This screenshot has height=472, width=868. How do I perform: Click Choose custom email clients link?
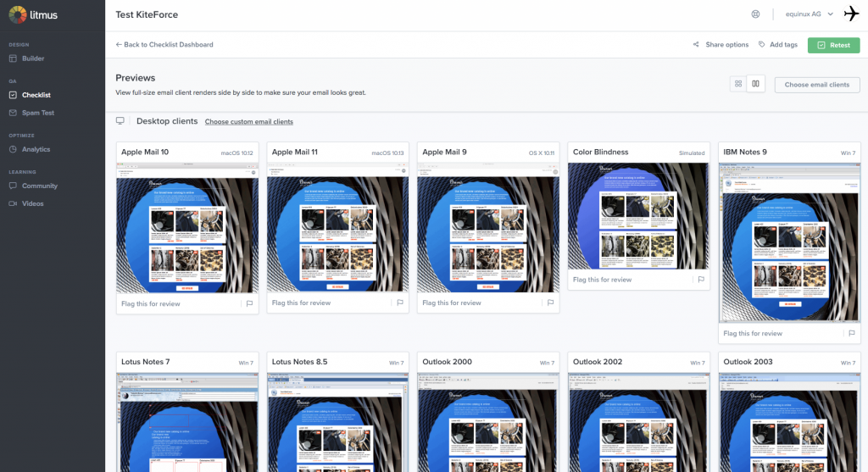(249, 122)
